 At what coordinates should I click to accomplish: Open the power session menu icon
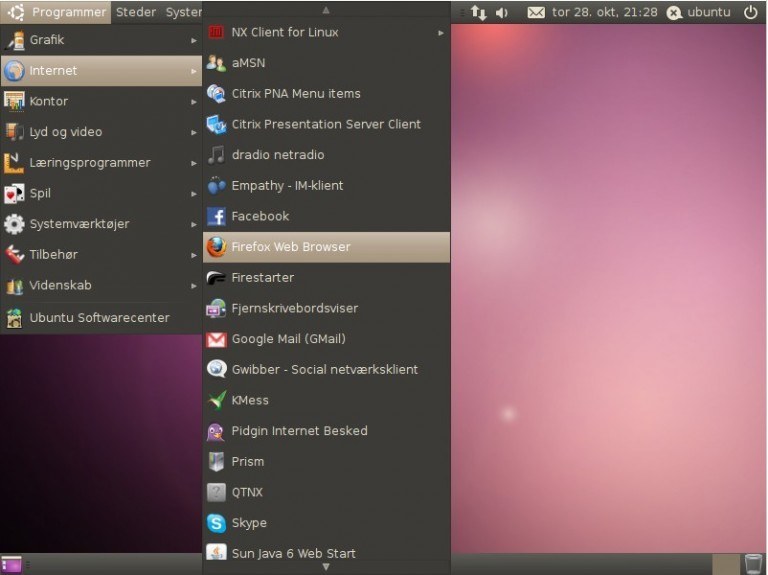click(750, 12)
